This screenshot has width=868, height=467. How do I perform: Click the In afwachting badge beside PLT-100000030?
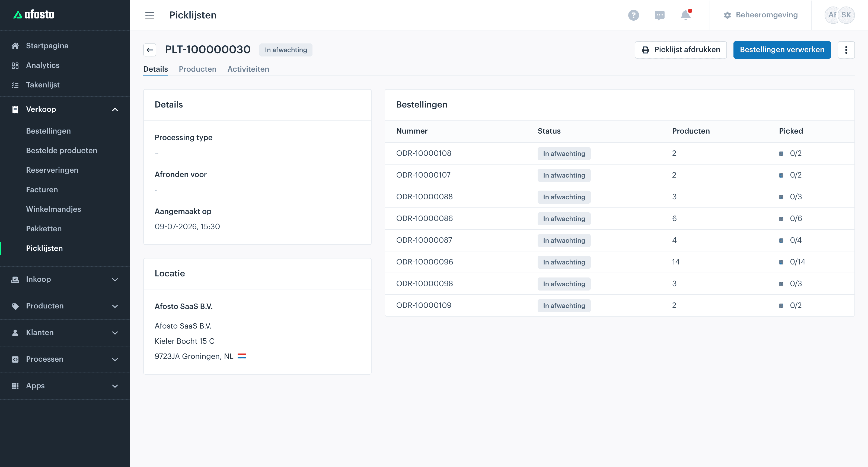pyautogui.click(x=286, y=50)
